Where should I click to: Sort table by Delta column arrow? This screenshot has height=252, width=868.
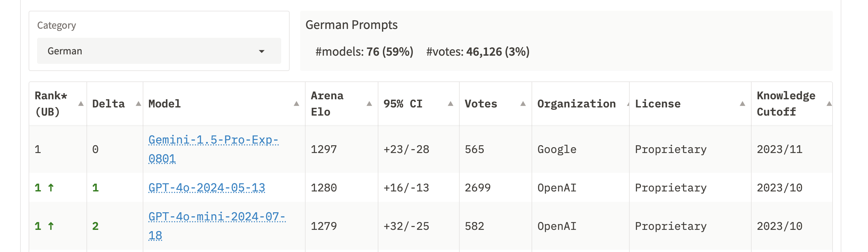(138, 104)
